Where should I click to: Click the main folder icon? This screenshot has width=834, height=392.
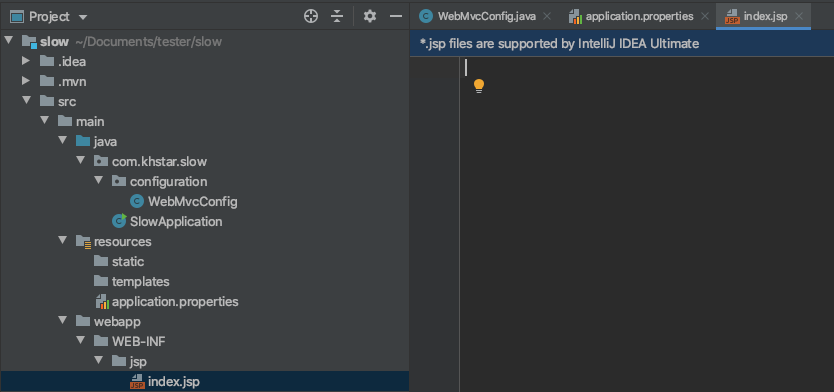(65, 121)
